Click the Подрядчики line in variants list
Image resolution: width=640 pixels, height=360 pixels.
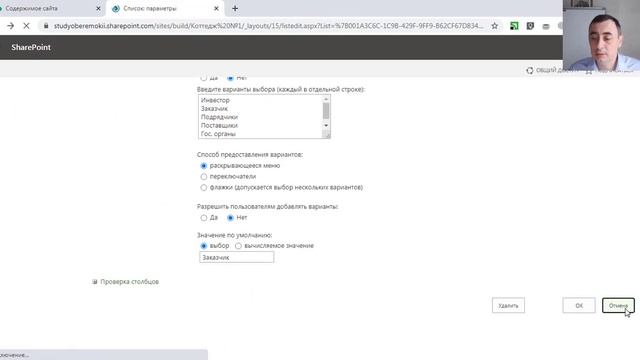tap(219, 117)
